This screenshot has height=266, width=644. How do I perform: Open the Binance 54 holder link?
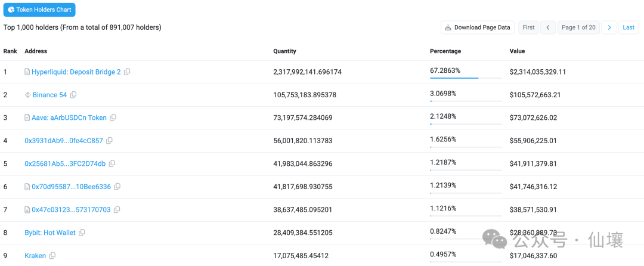[49, 95]
